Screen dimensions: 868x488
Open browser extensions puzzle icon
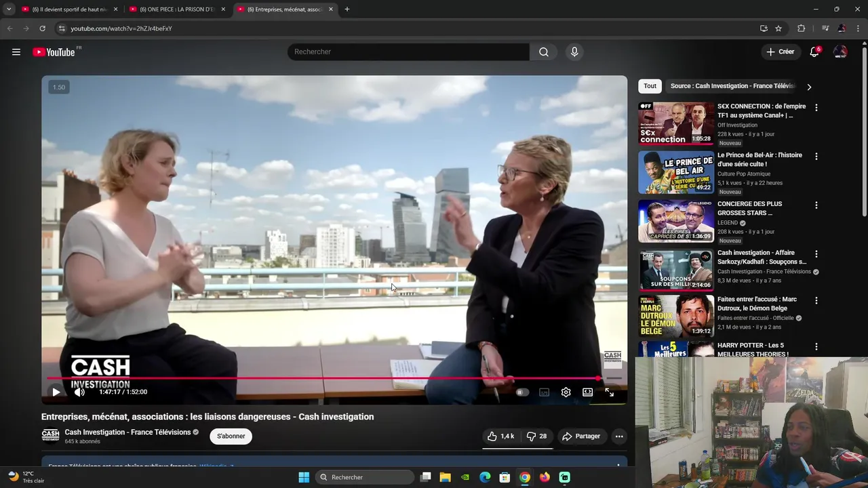click(x=802, y=28)
